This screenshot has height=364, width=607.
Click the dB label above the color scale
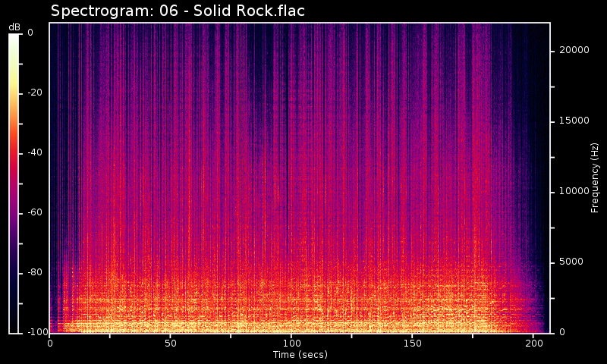(14, 27)
